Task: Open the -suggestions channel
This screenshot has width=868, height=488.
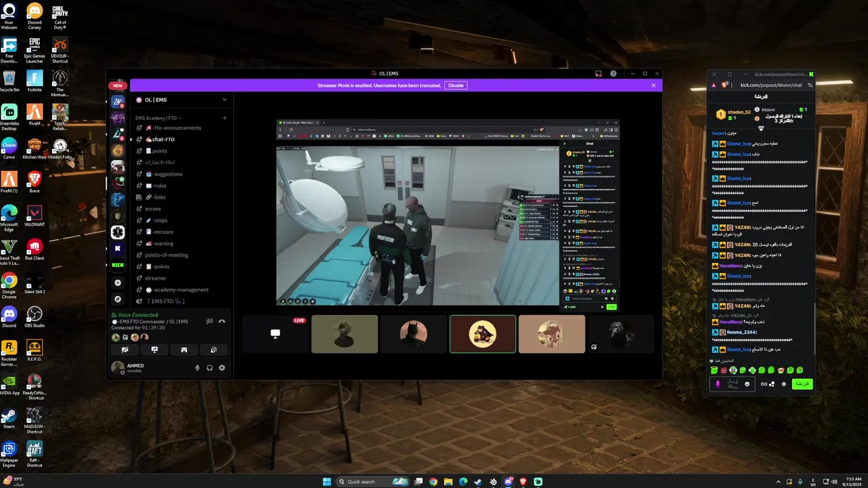Action: click(165, 174)
